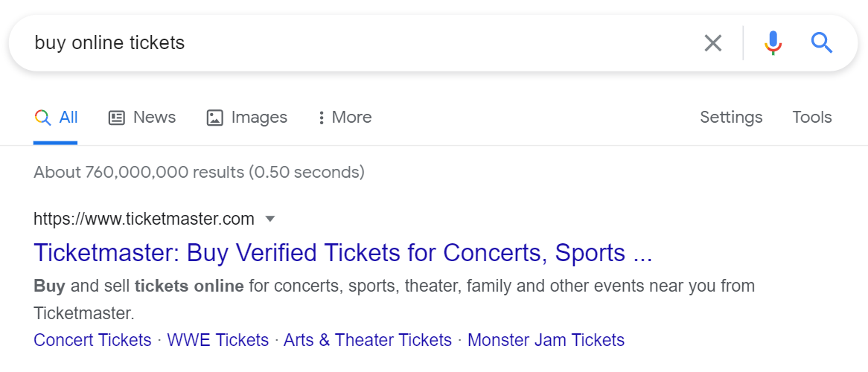This screenshot has width=868, height=372.
Task: Open the Concert Tickets sitelink
Action: (x=92, y=340)
